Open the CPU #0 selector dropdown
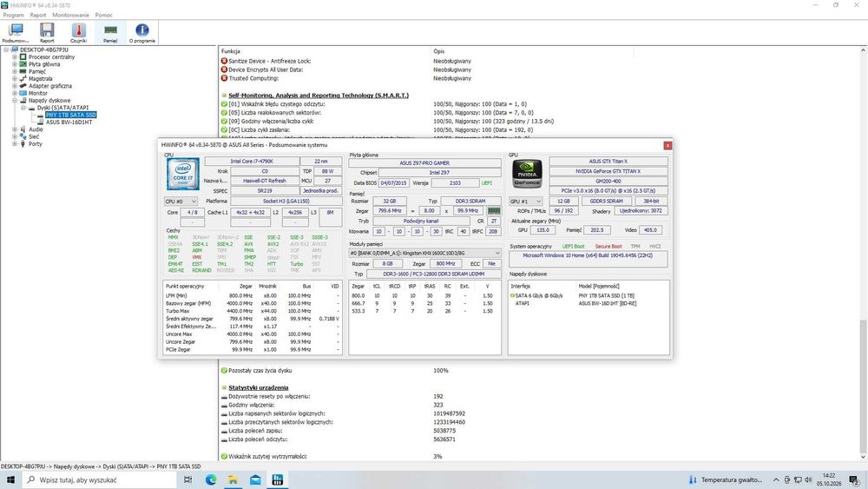Screen dimensions: 868x489 tap(181, 201)
